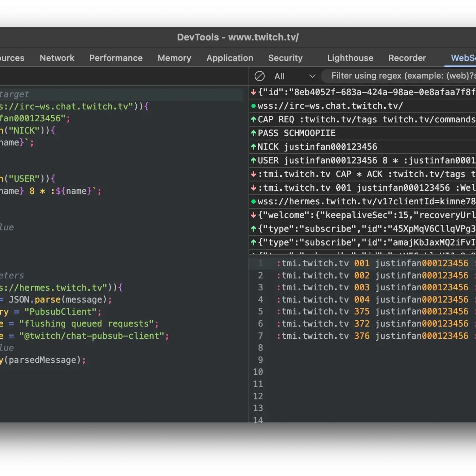Select the wss://hermes.twitch.tv connection row
Viewport: 476px width, 476px height.
(x=362, y=202)
